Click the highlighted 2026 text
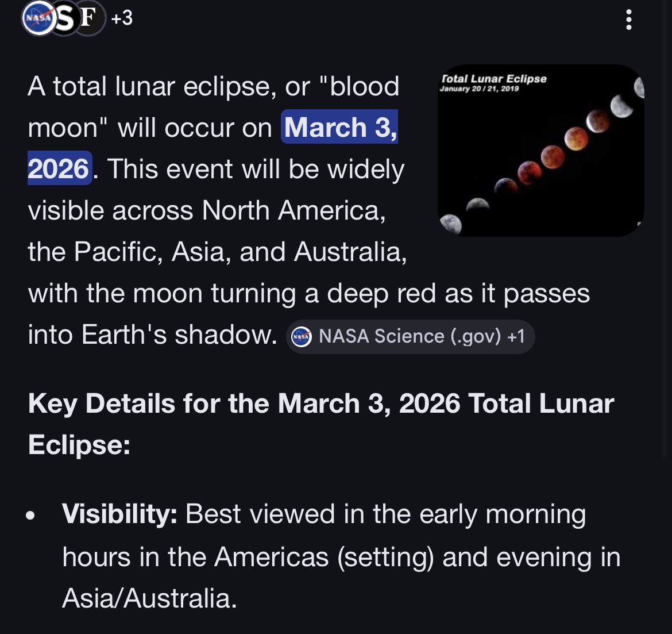This screenshot has width=672, height=634. (59, 168)
